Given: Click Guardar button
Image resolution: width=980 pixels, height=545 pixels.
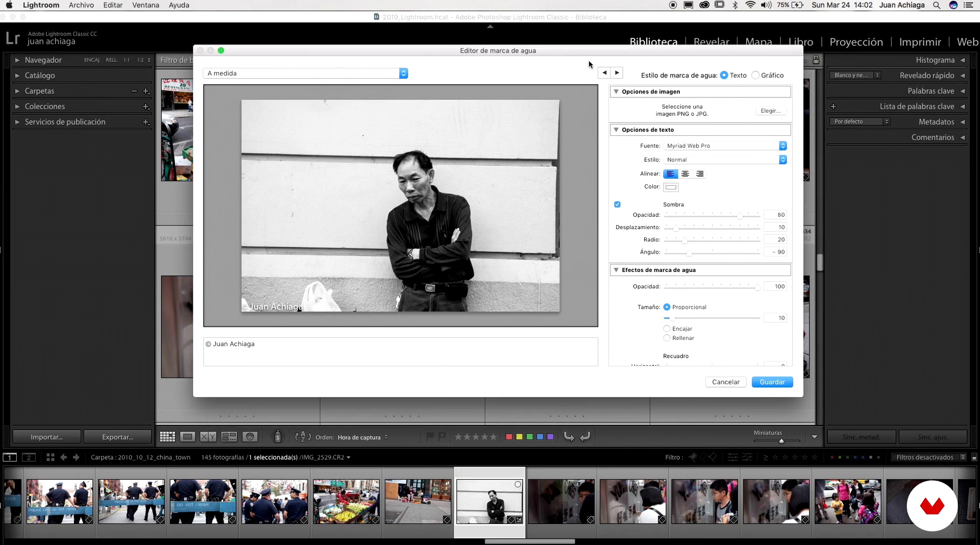Looking at the screenshot, I should coord(772,382).
